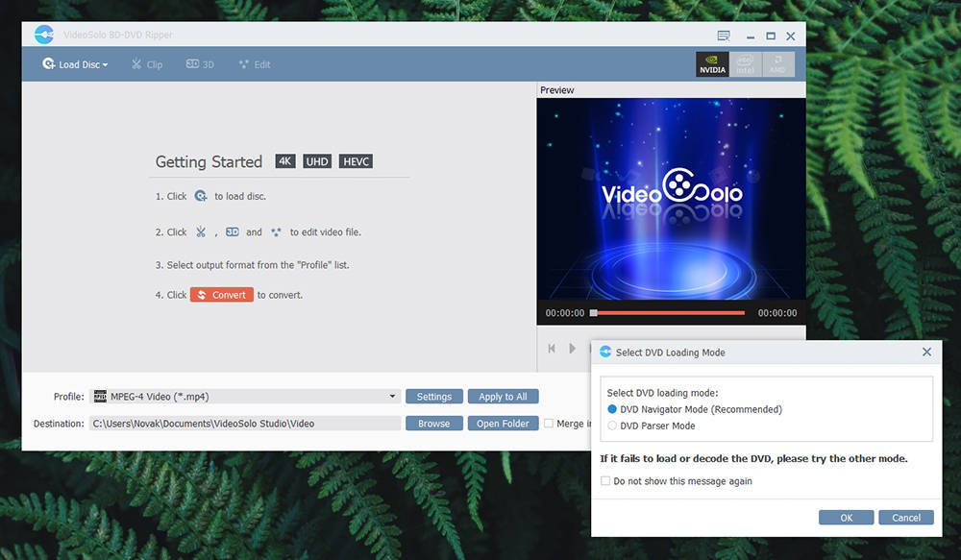Image resolution: width=961 pixels, height=560 pixels.
Task: Minimize the VideoSolo window
Action: click(751, 37)
